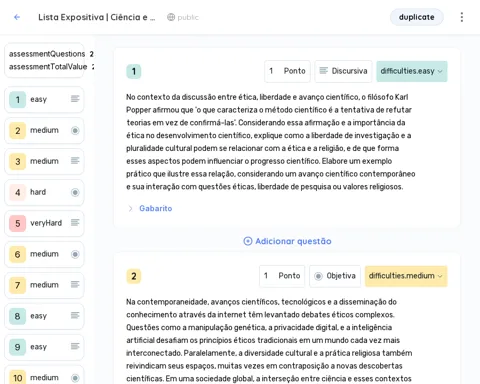
Task: Open the difficulties.easy dropdown
Action: 412,71
